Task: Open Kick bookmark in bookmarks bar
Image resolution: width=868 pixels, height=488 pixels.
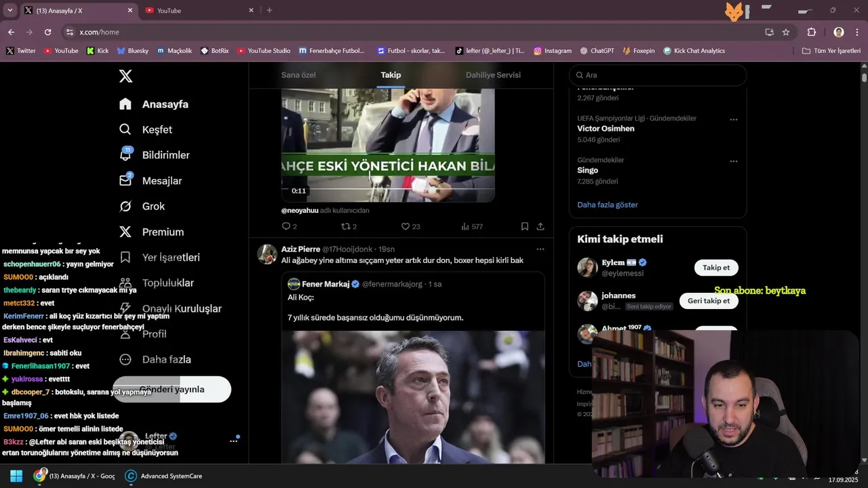Action: click(98, 51)
